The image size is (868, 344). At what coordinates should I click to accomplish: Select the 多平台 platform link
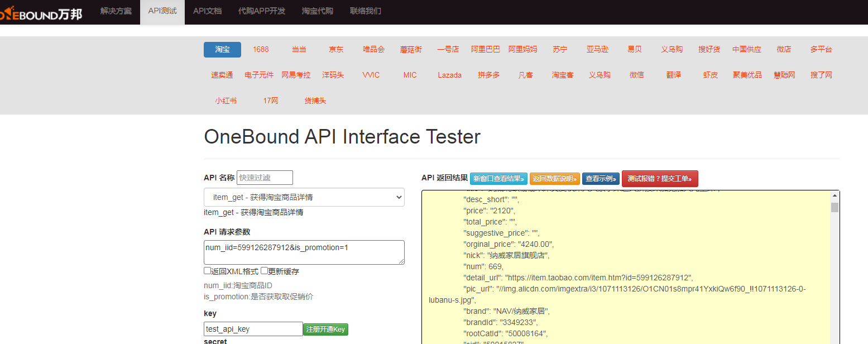821,49
